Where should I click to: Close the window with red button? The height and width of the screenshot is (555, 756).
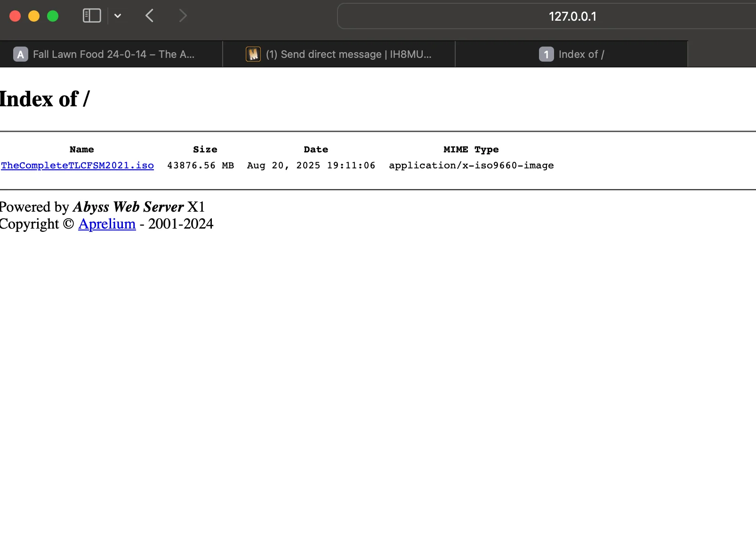pos(15,16)
